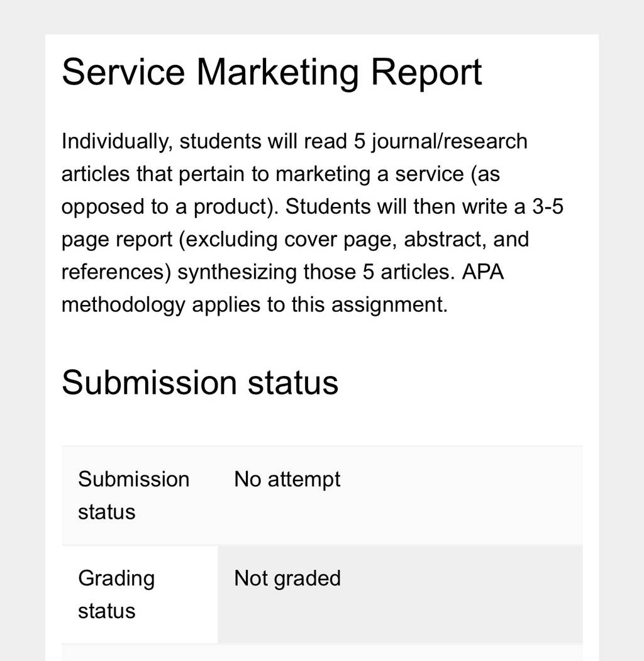The width and height of the screenshot is (644, 661).
Task: Click the No attempt status value
Action: coord(287,479)
